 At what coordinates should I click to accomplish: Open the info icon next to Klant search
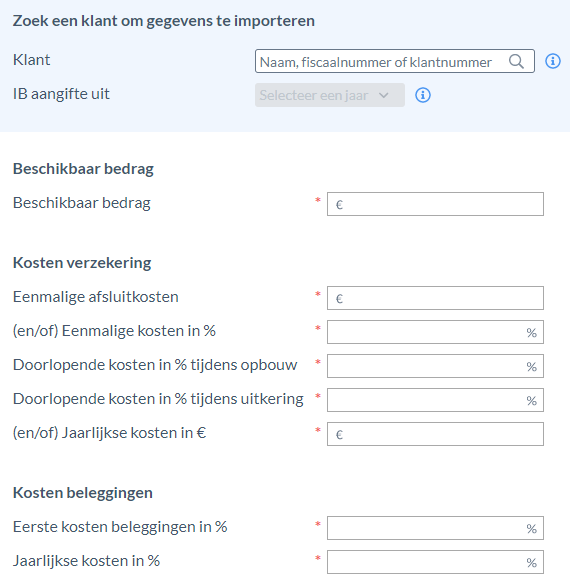click(553, 61)
